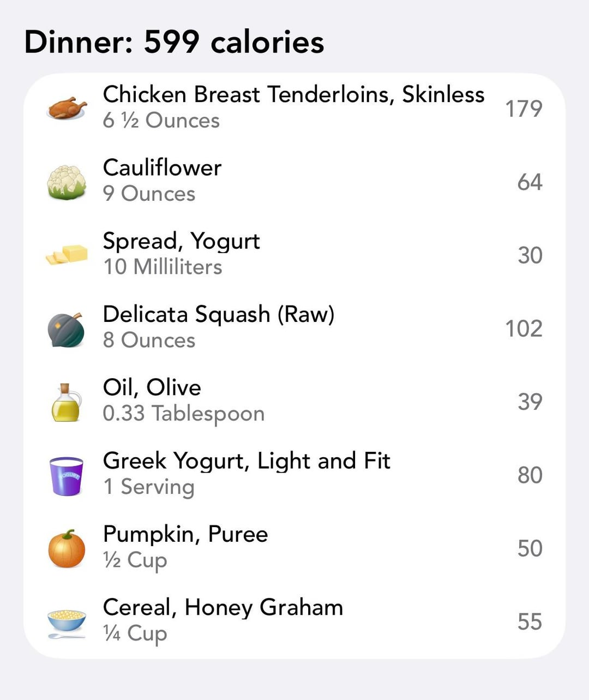589x700 pixels.
Task: Open Chicken Breast Tenderloins, Skinless entry
Action: (293, 95)
